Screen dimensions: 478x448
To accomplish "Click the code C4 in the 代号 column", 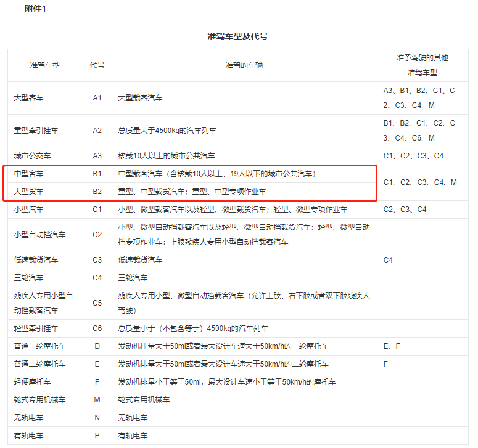I will (97, 278).
